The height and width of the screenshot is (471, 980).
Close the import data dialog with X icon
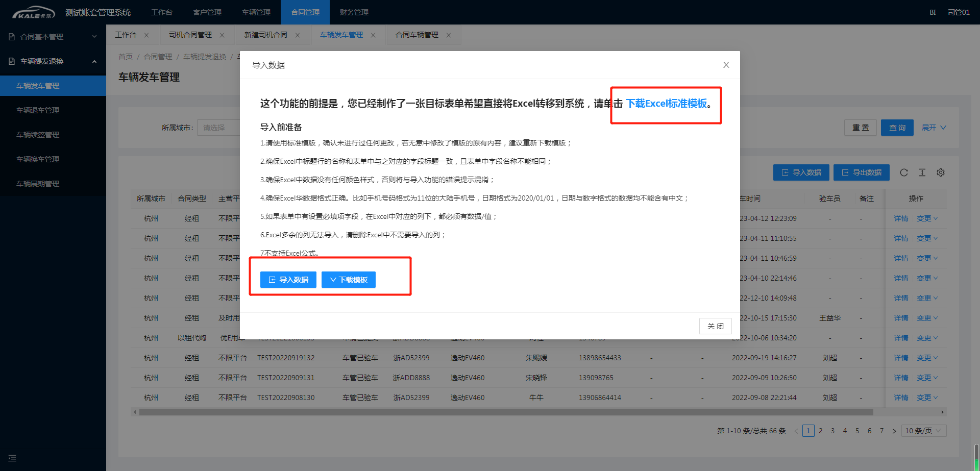726,65
